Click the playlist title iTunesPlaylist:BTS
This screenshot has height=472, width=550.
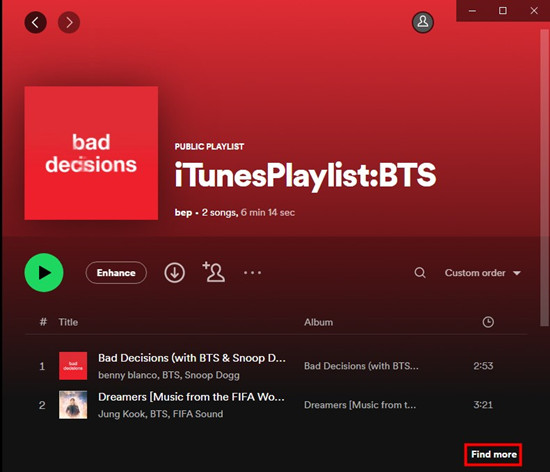[306, 175]
